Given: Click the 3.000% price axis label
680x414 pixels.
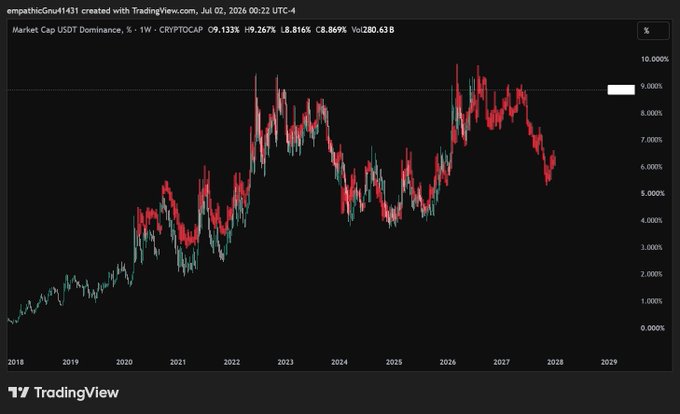Looking at the screenshot, I should (652, 248).
